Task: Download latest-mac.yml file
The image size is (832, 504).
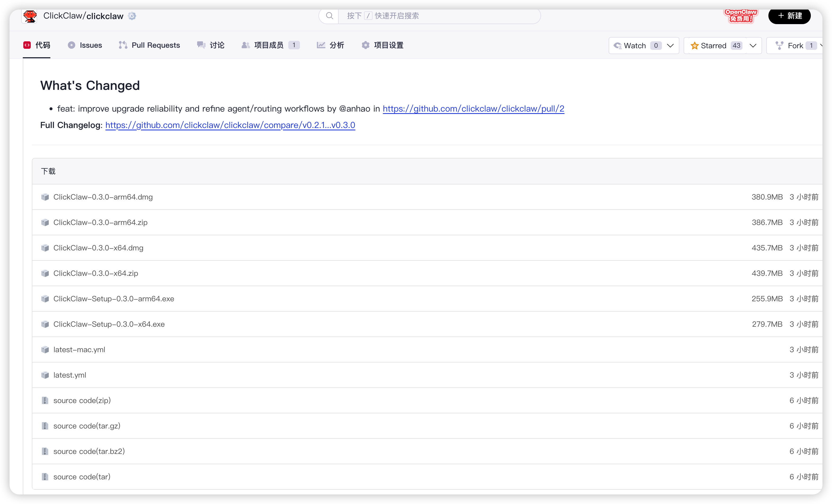Action: click(x=79, y=350)
